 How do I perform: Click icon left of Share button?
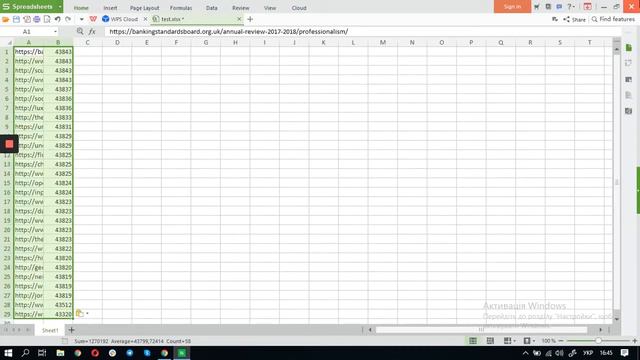[555, 19]
